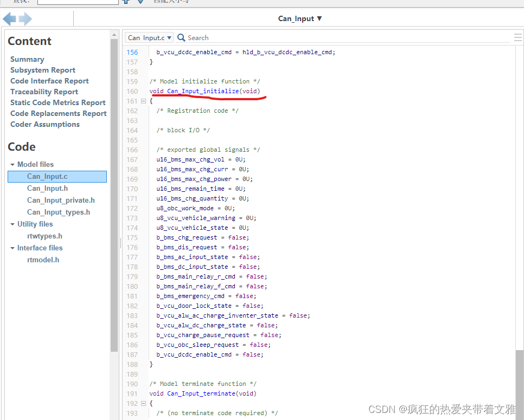
Task: Open the rtwtypes.h utility file
Action: (45, 236)
